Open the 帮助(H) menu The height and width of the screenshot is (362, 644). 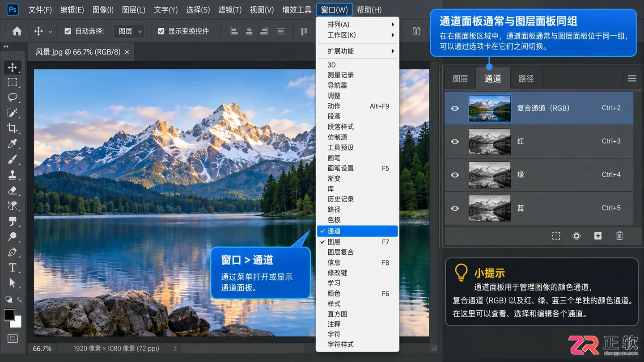point(369,10)
